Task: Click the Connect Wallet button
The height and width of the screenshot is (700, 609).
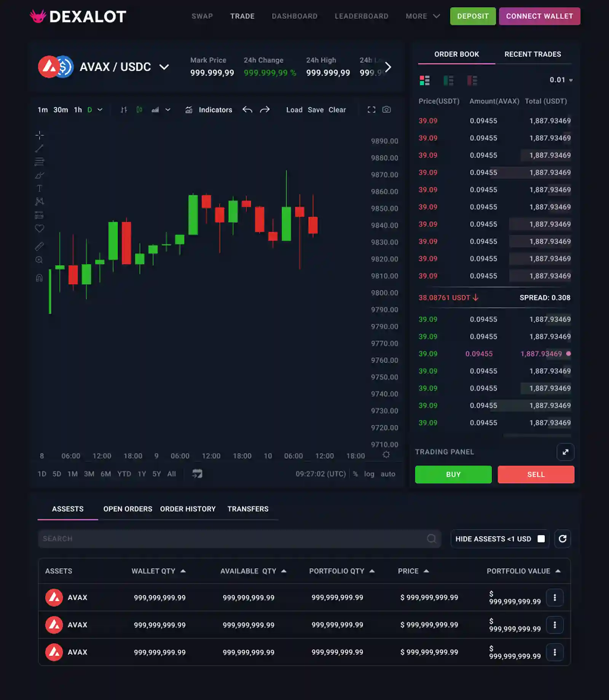Action: [539, 16]
